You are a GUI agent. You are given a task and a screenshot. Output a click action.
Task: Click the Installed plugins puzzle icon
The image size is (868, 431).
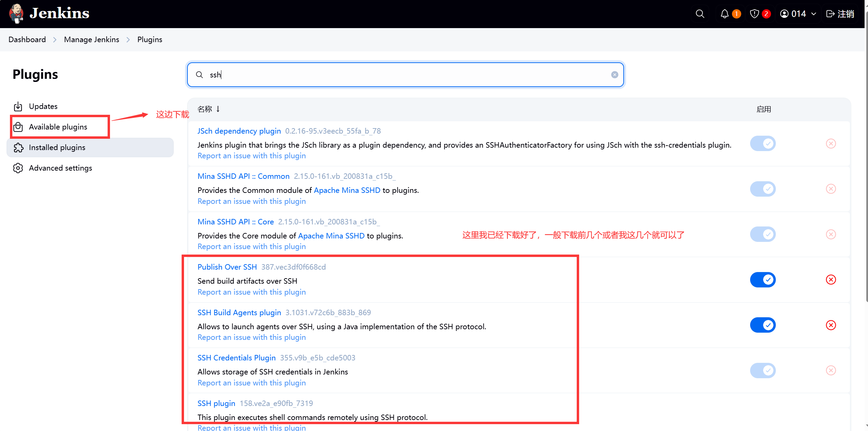coord(18,148)
